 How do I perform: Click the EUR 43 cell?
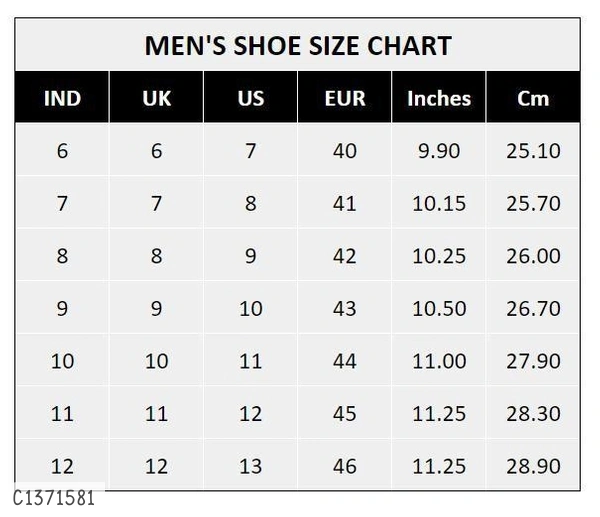click(x=345, y=308)
